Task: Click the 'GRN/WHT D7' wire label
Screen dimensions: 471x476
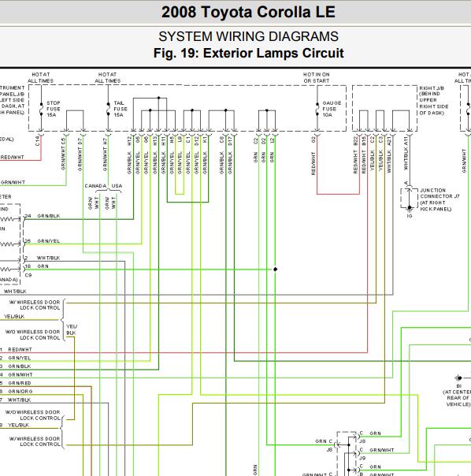Action: (x=80, y=154)
